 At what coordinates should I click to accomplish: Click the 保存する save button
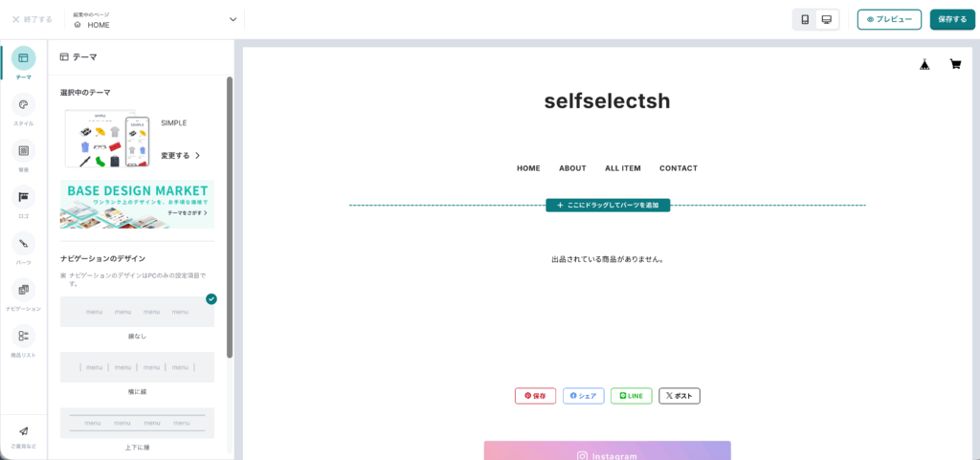[952, 19]
